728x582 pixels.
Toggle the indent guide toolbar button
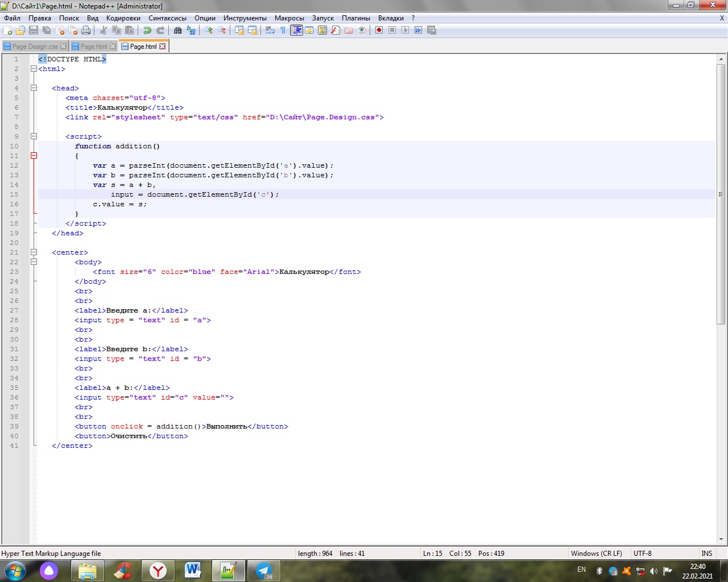click(296, 30)
